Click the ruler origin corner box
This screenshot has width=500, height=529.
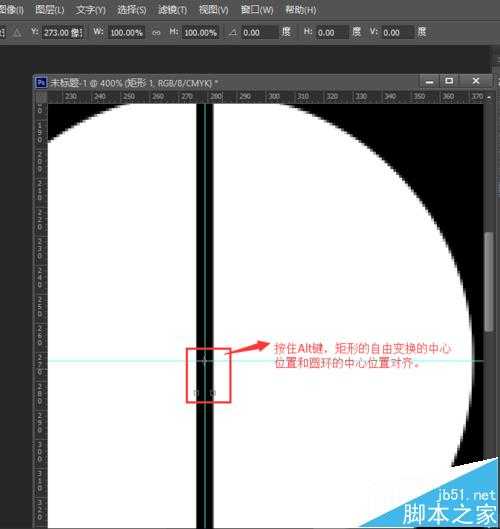[x=41, y=97]
